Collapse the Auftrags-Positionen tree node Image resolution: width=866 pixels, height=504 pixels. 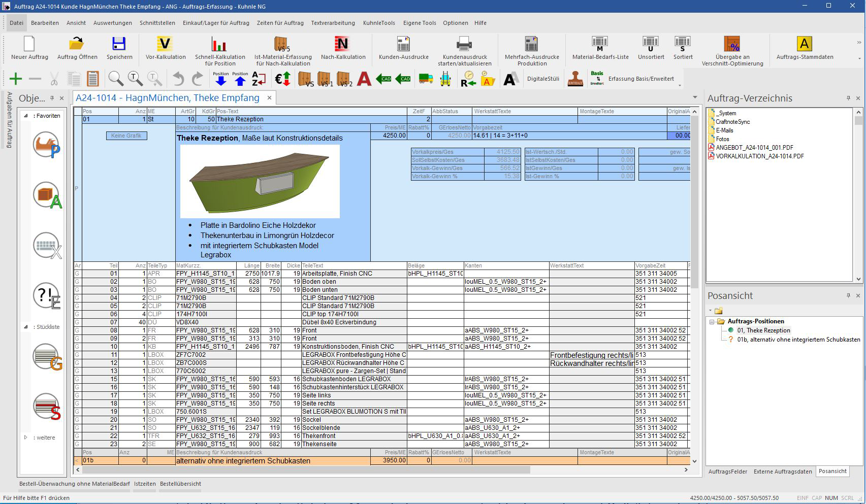712,322
